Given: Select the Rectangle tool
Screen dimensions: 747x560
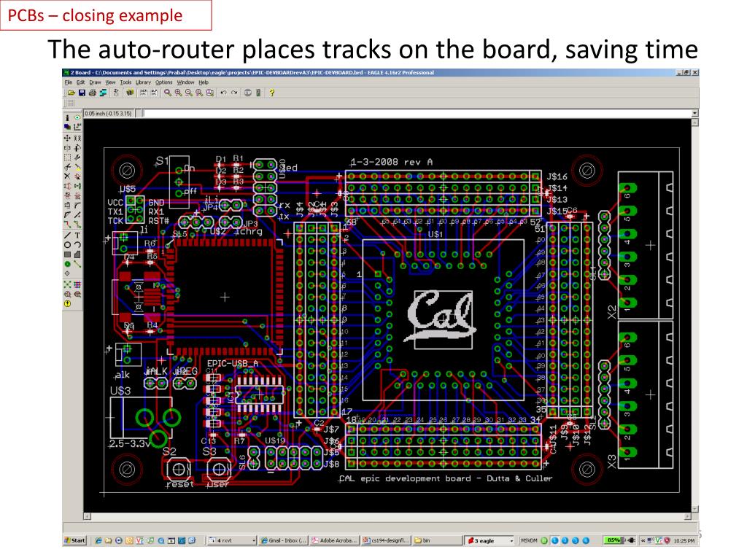Looking at the screenshot, I should pos(67,254).
